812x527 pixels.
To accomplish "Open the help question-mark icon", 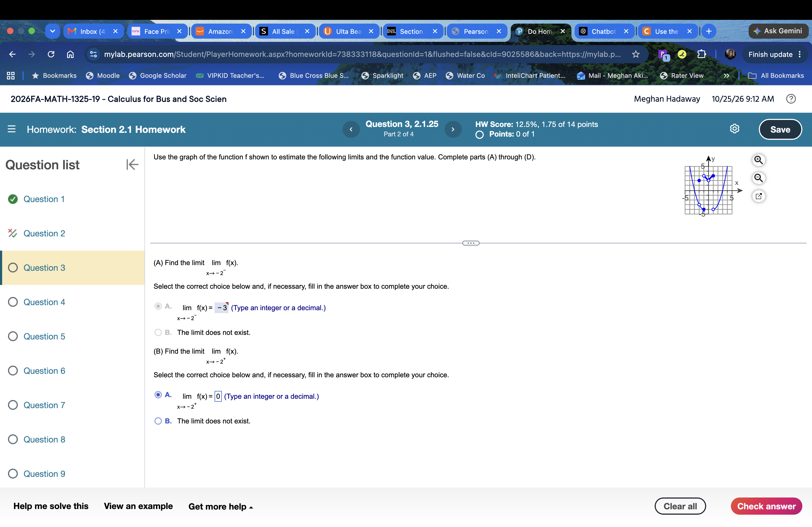I will [791, 99].
